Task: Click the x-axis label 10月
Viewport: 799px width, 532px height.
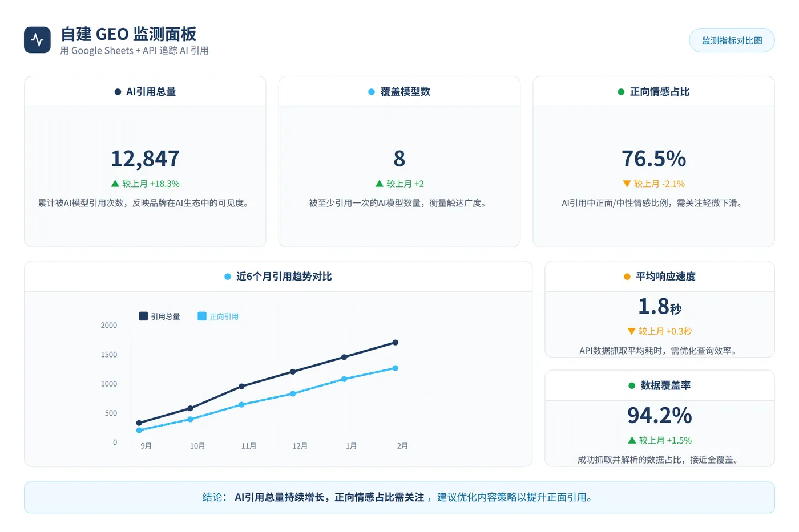Action: 197,446
